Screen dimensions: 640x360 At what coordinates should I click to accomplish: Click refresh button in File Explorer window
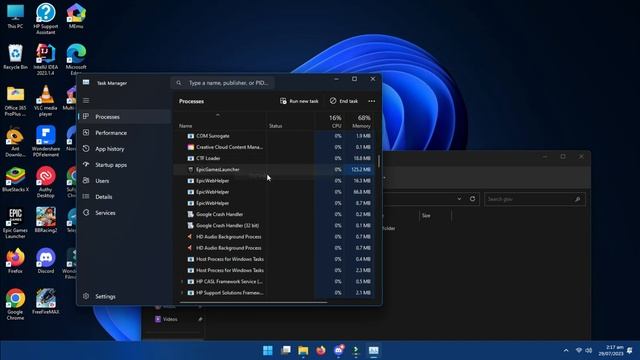472,199
